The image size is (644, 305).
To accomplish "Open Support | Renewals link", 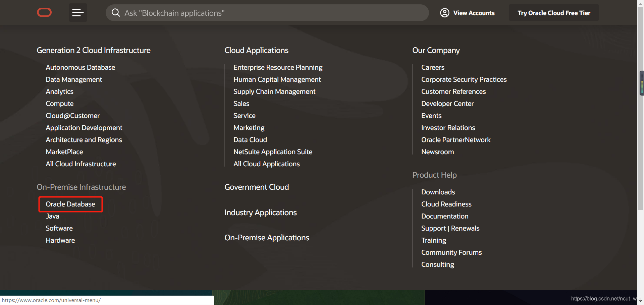I will pyautogui.click(x=450, y=228).
